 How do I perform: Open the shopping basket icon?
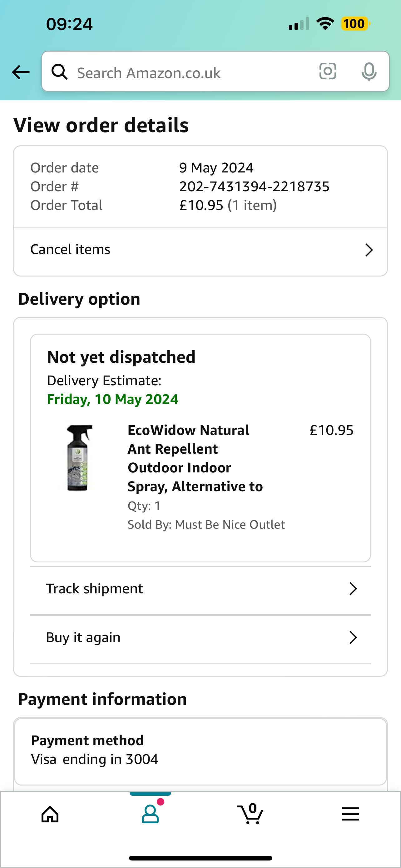[250, 813]
